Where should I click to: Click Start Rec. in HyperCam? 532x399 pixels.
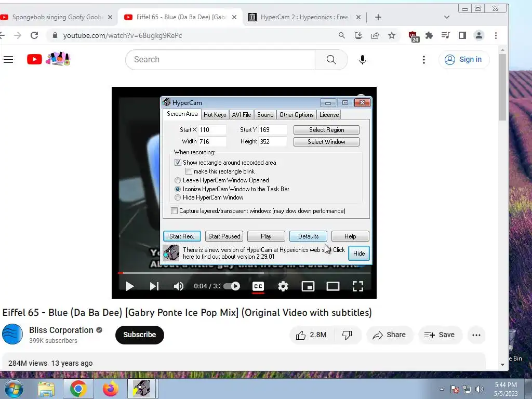pyautogui.click(x=182, y=236)
